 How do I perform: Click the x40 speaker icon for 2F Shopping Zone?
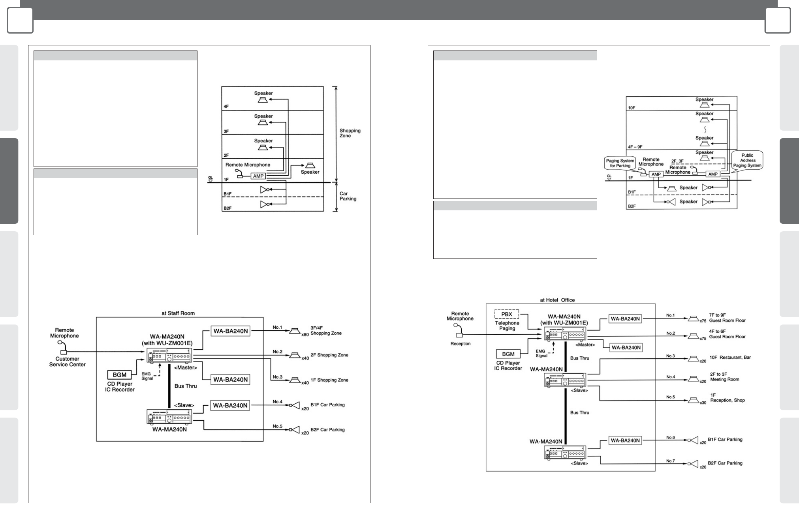pyautogui.click(x=295, y=355)
